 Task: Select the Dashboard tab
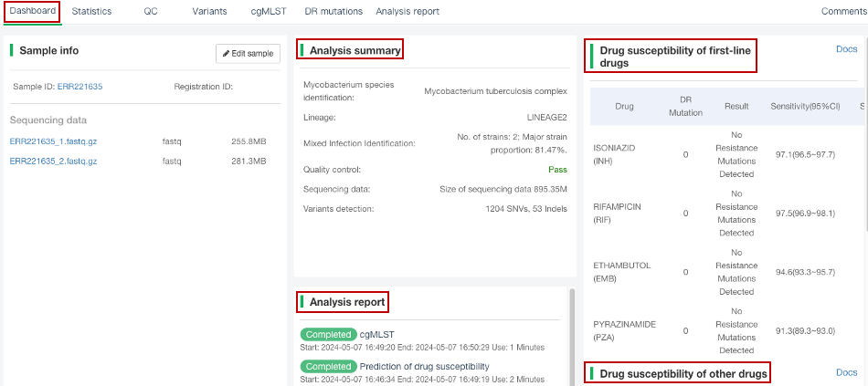pyautogui.click(x=32, y=12)
